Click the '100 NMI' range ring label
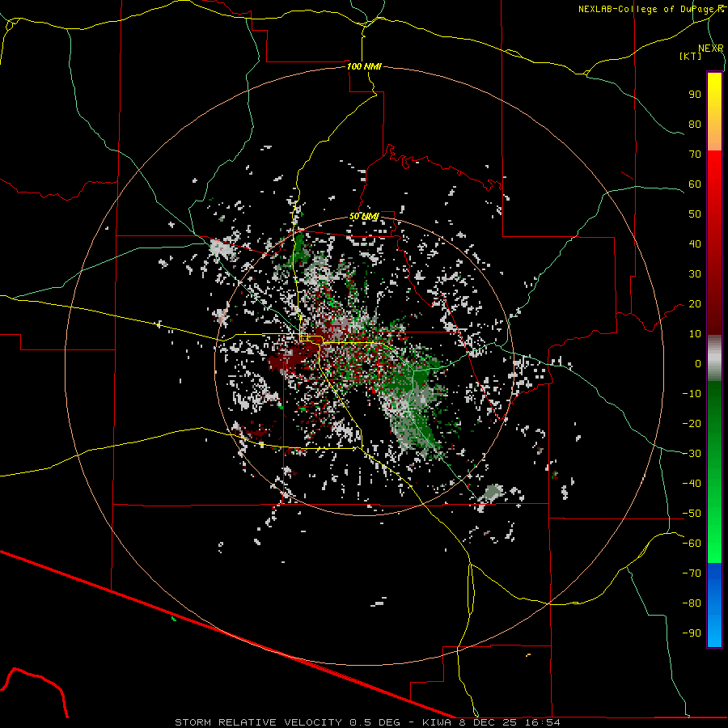Screen dimensions: 728x728 [364, 66]
